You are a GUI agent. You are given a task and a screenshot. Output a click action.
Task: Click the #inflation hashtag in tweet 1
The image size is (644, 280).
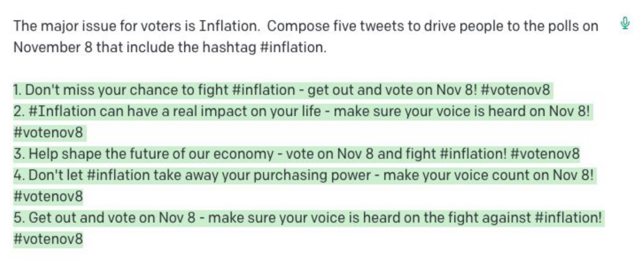tap(263, 90)
